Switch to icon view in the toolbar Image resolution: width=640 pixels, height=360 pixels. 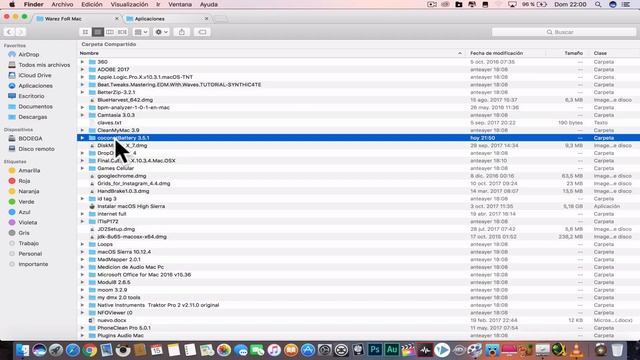pos(85,32)
